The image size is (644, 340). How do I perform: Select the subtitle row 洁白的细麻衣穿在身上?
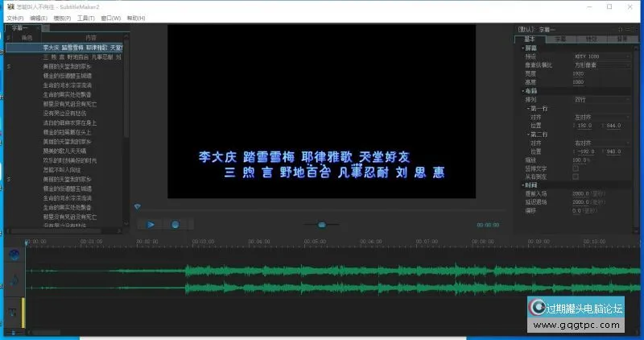point(64,122)
